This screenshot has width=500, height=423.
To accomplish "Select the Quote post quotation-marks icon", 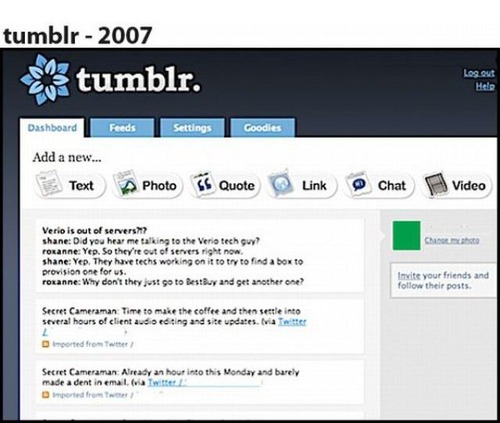I will (x=202, y=184).
